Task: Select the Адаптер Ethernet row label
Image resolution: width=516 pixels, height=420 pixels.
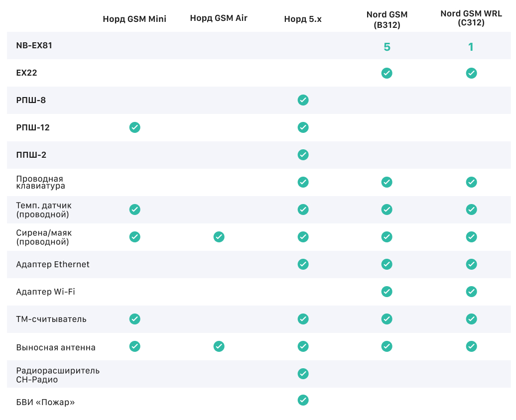Action: [x=53, y=264]
